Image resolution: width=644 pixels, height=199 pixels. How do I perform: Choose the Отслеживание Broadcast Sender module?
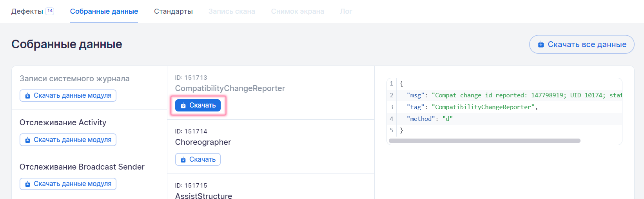click(x=82, y=167)
